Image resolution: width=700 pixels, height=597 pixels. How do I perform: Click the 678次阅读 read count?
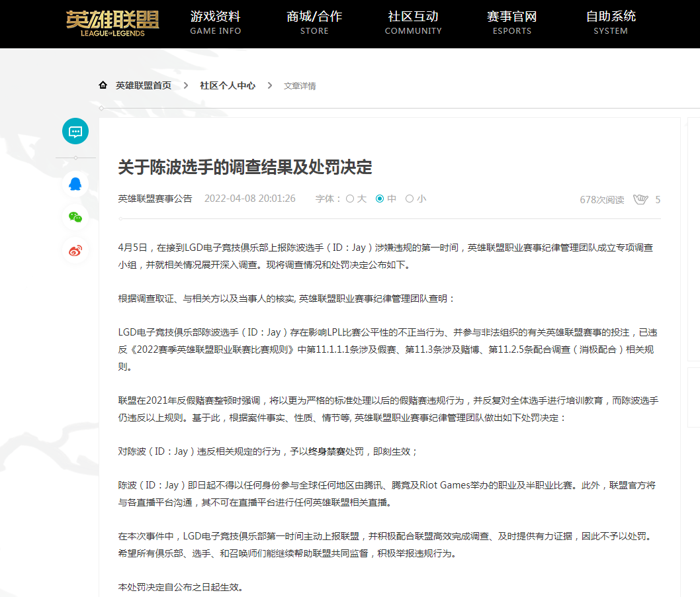tap(601, 200)
